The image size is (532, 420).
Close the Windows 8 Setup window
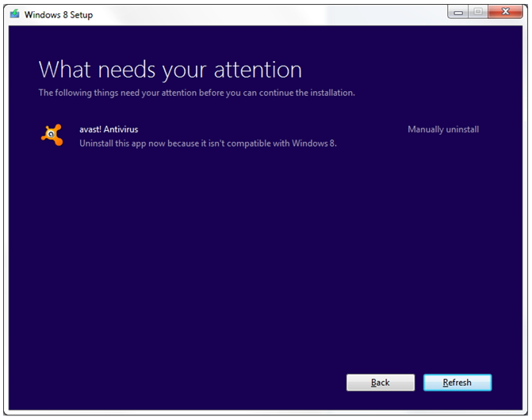tap(505, 12)
